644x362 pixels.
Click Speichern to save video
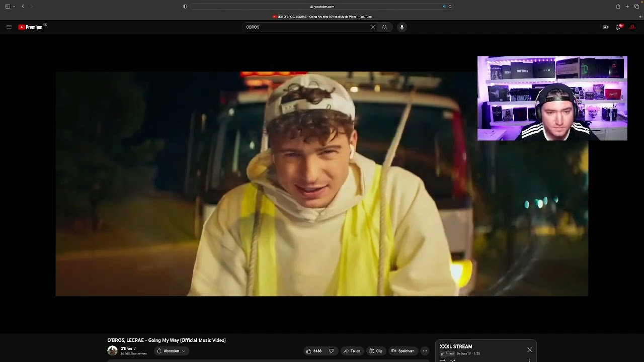(x=403, y=351)
